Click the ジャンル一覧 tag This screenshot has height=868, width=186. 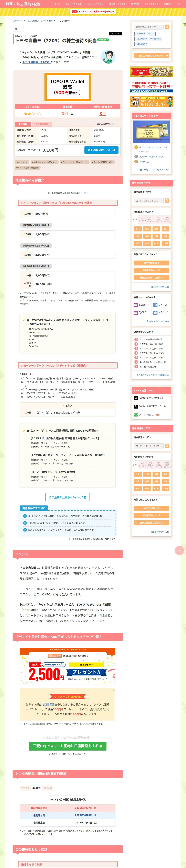(x=22, y=162)
